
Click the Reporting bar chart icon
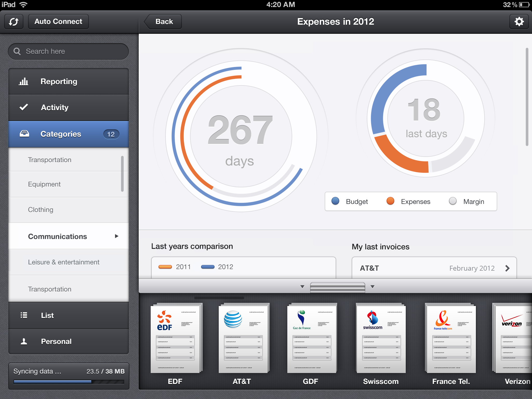[23, 82]
